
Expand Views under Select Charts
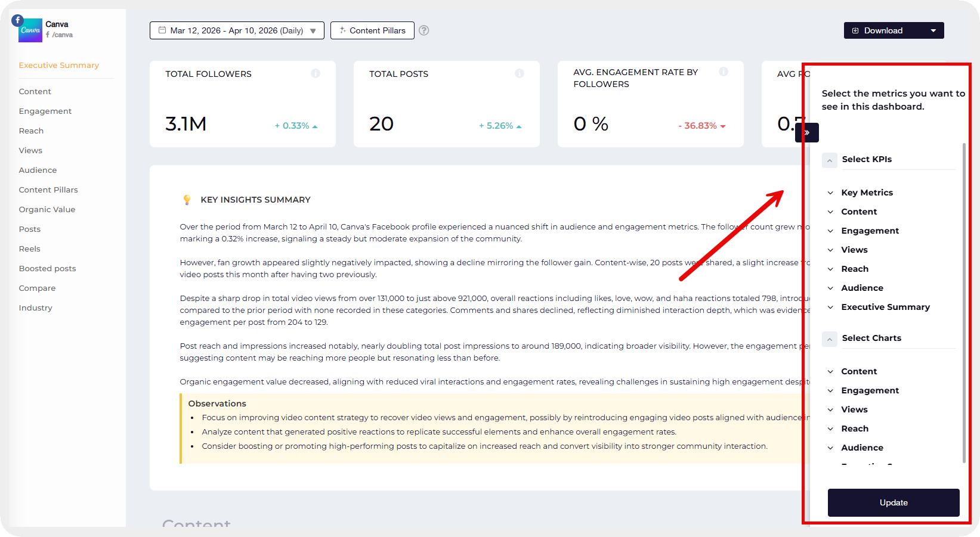point(830,409)
